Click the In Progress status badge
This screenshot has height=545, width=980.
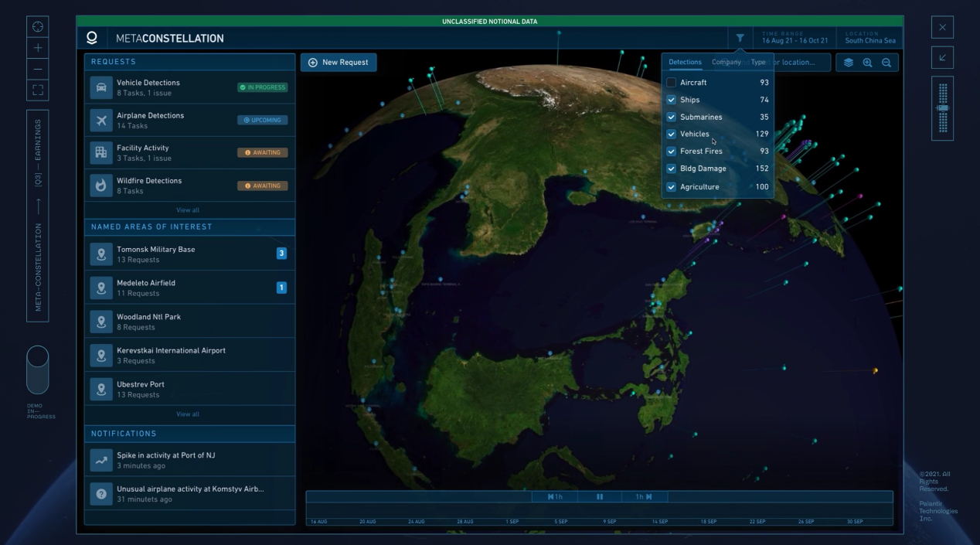(263, 87)
